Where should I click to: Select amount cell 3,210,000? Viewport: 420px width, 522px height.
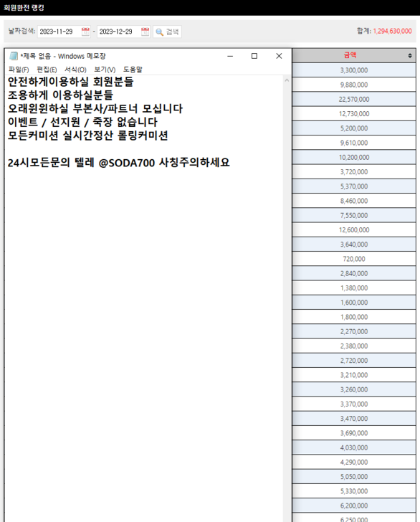click(354, 375)
